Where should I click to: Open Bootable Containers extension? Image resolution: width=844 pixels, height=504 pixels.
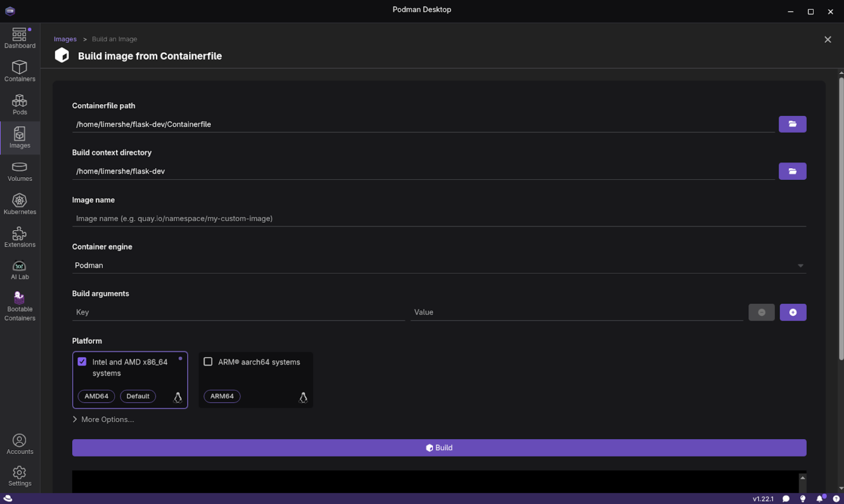[x=20, y=306]
